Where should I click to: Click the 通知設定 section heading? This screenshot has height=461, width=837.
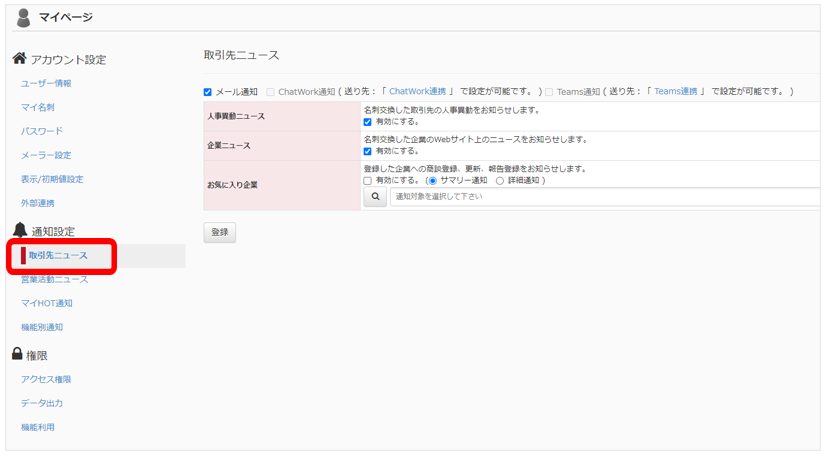(53, 232)
